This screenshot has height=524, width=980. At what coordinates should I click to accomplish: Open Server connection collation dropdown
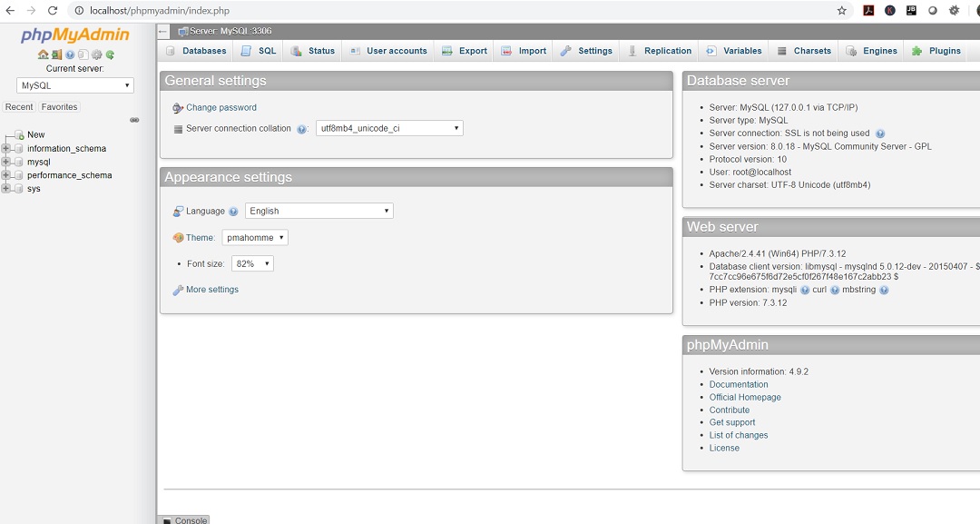(x=389, y=128)
